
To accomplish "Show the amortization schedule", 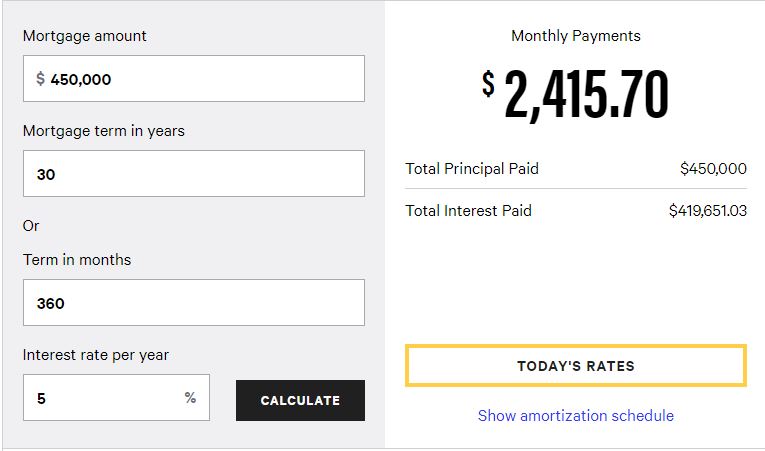I will click(x=575, y=416).
